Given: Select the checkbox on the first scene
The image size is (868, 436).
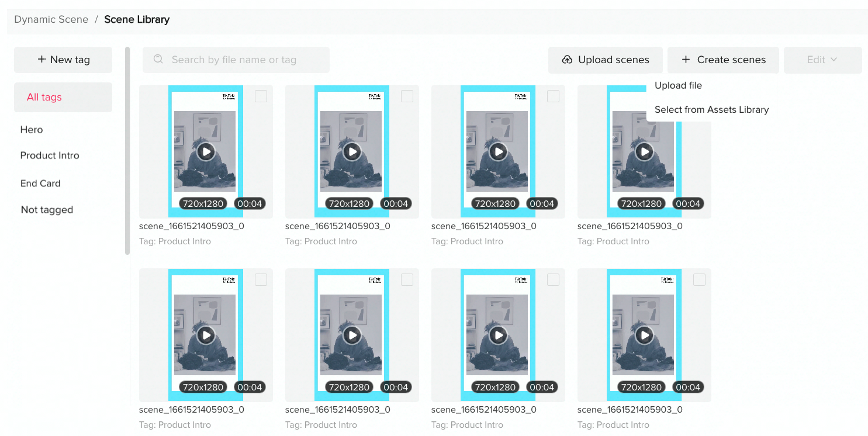Looking at the screenshot, I should point(261,96).
